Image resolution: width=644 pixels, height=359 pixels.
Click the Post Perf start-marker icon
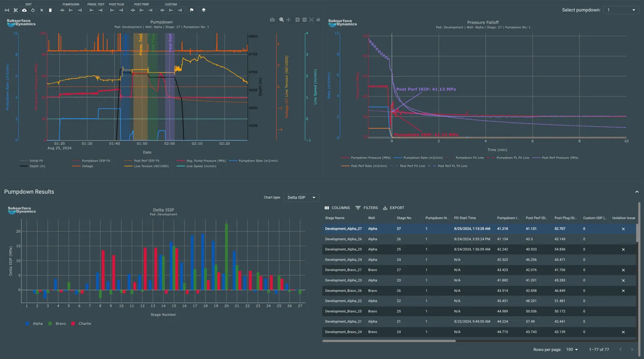point(142,10)
